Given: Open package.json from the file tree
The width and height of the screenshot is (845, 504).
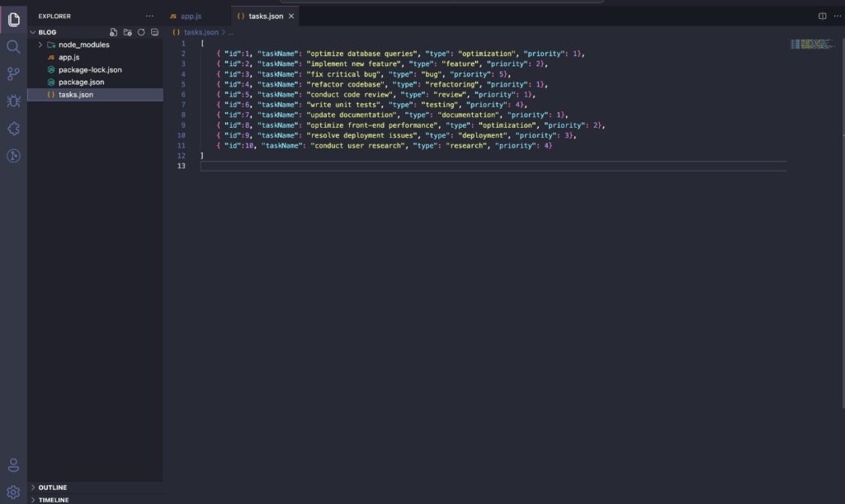Looking at the screenshot, I should pos(81,82).
